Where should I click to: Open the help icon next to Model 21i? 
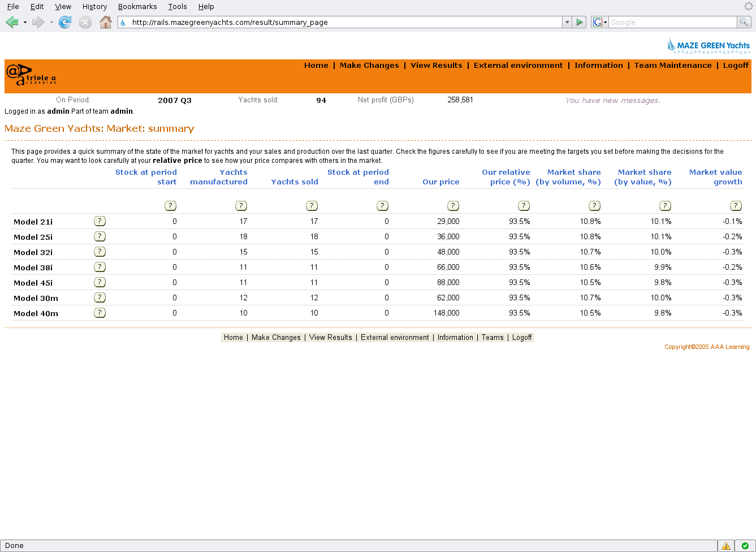(x=100, y=221)
